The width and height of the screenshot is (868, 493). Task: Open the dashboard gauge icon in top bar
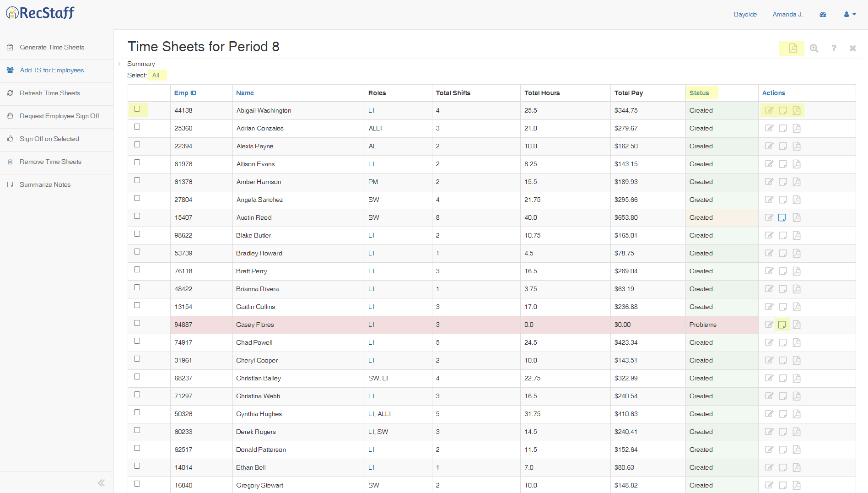click(x=823, y=14)
